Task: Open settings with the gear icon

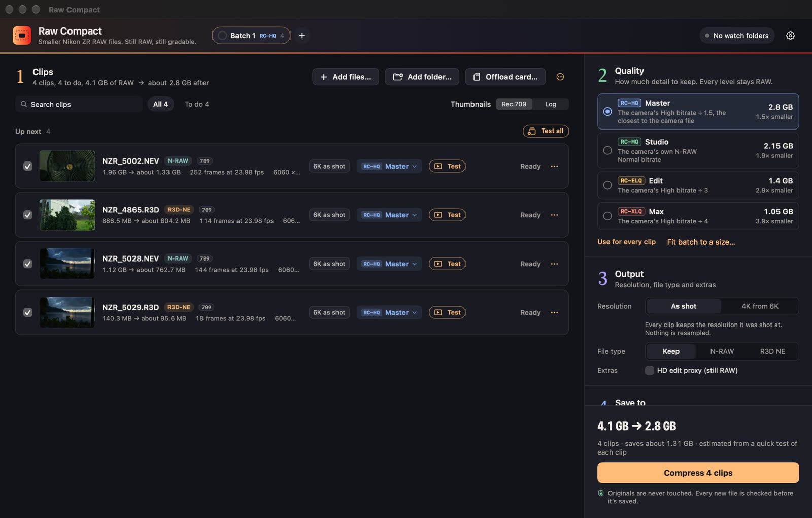Action: pos(790,36)
